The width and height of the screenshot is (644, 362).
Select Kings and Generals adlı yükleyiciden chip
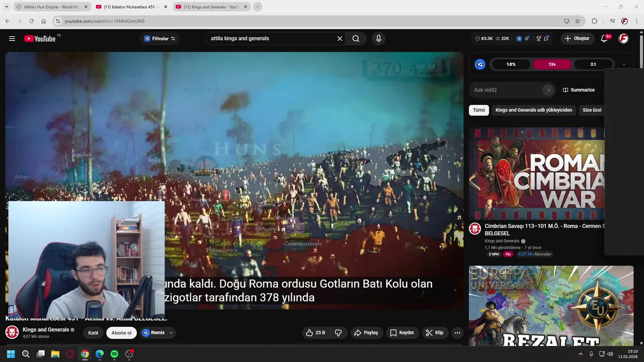(x=534, y=110)
